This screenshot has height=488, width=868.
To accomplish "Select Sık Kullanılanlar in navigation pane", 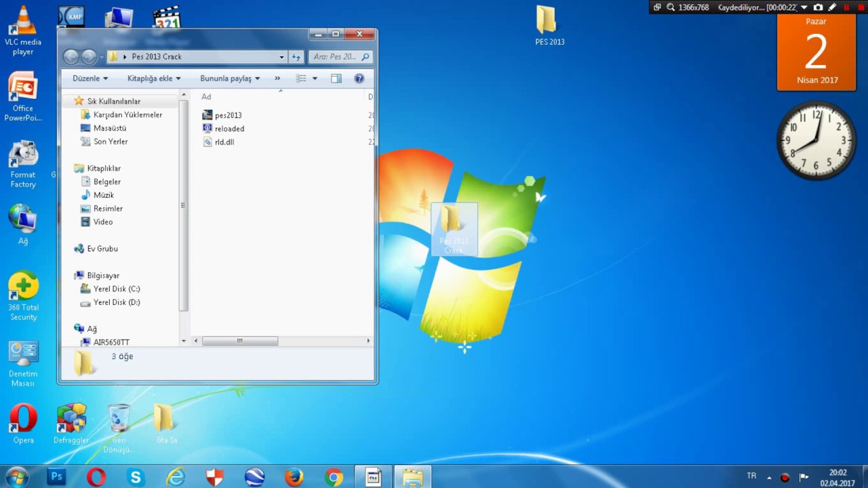I will (114, 101).
